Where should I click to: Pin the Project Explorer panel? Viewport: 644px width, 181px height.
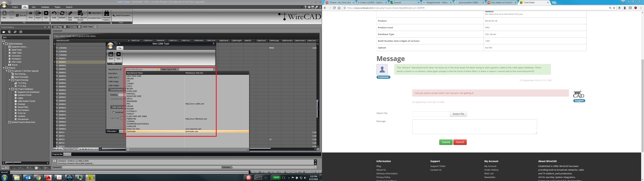pyautogui.click(x=45, y=27)
